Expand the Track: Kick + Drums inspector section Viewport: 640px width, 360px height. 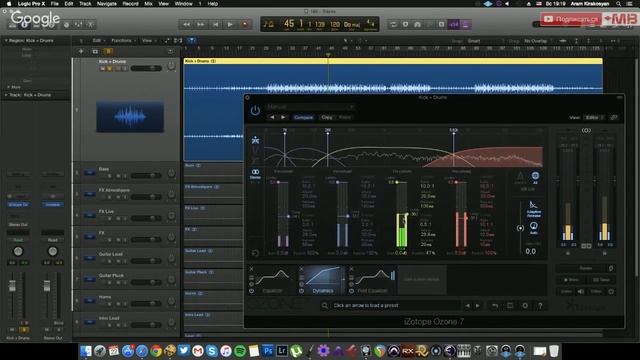click(6, 95)
